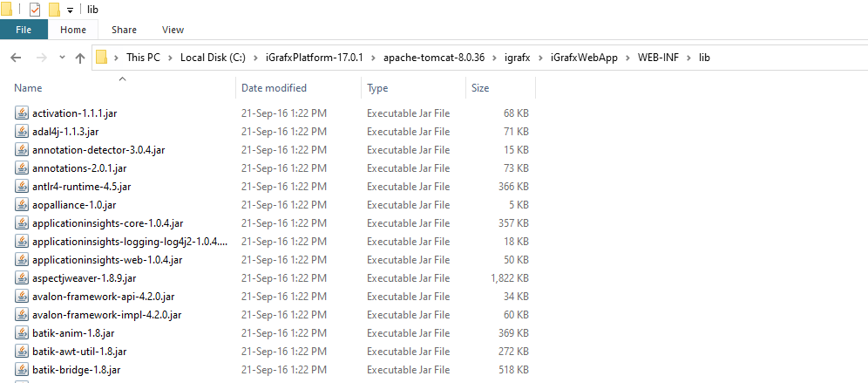This screenshot has width=868, height=383.
Task: Click the Properties checkmark icon in title bar
Action: point(35,10)
